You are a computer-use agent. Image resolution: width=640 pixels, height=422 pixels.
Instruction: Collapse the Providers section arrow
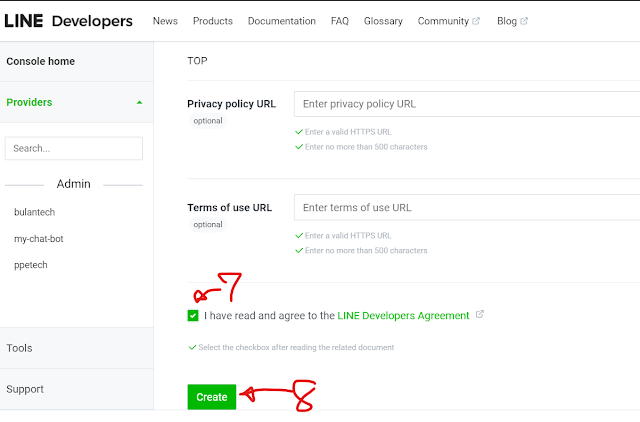coord(140,102)
